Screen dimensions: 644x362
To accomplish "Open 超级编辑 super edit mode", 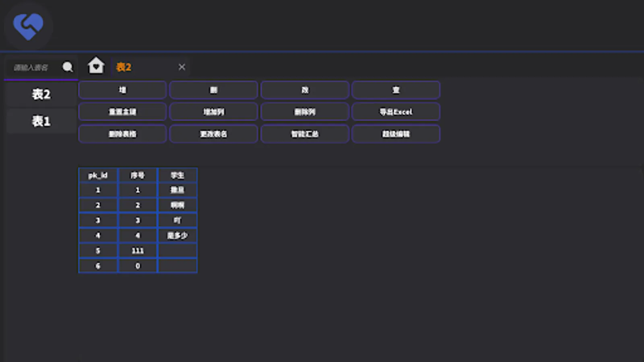I will click(396, 134).
